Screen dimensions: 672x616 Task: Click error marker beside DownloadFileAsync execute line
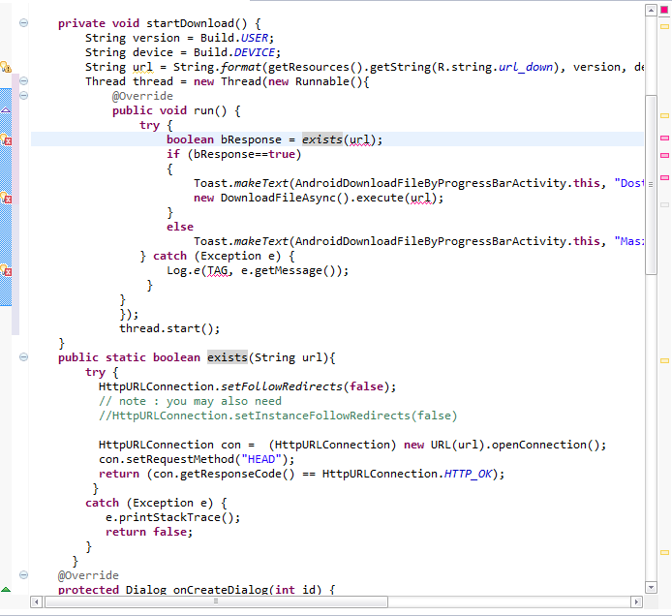5,199
